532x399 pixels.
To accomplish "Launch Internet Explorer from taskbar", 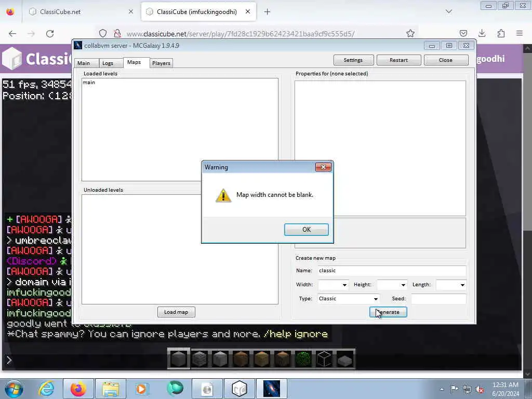I will (46, 389).
